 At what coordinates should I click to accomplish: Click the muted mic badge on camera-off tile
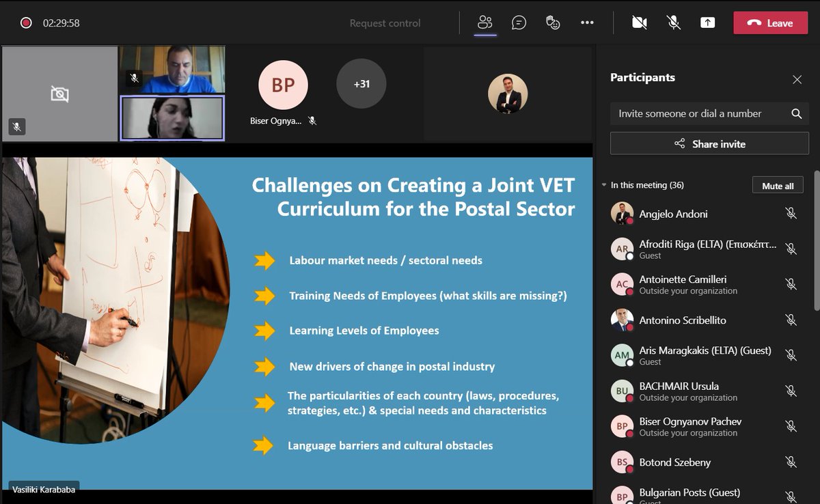(x=17, y=126)
